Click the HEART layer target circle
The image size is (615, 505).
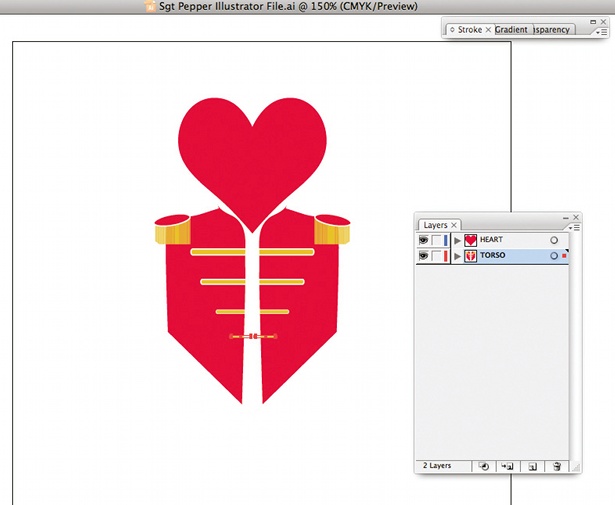click(553, 240)
